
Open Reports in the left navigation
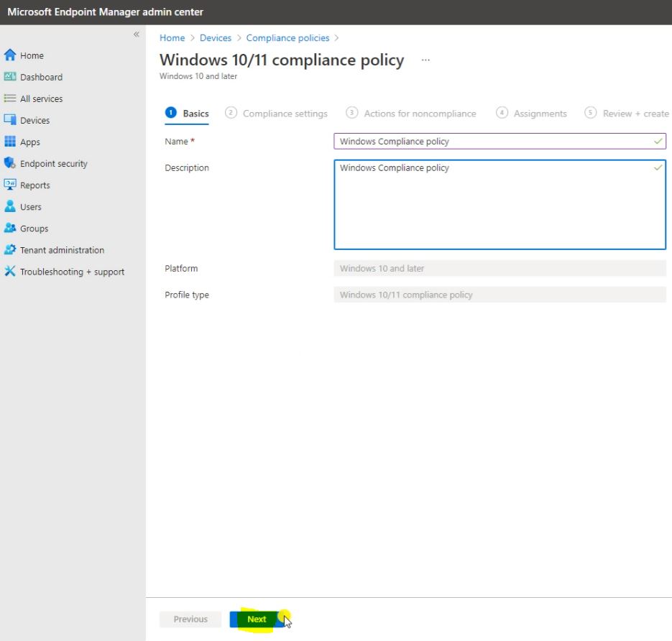[35, 185]
